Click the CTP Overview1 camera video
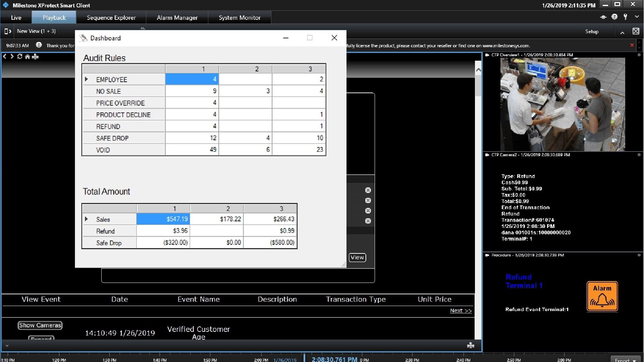This screenshot has width=644, height=362. [562, 104]
